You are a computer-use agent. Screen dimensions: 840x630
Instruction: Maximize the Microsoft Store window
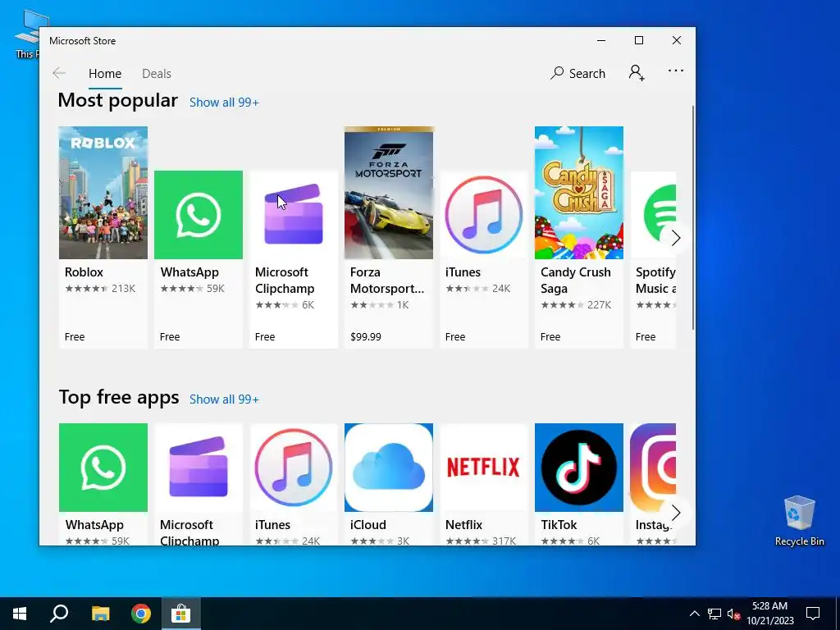[x=638, y=41]
